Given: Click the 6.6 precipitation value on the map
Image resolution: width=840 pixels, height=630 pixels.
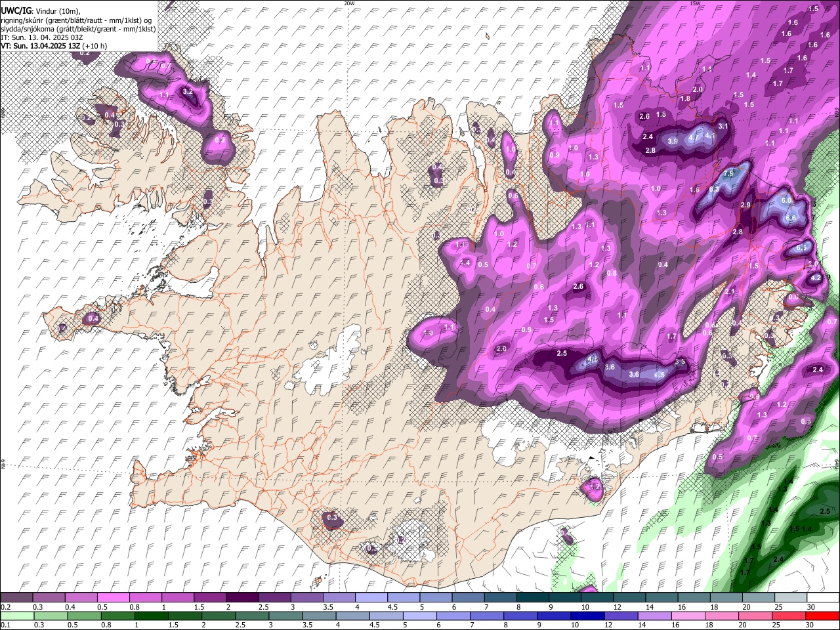Looking at the screenshot, I should point(791,218).
